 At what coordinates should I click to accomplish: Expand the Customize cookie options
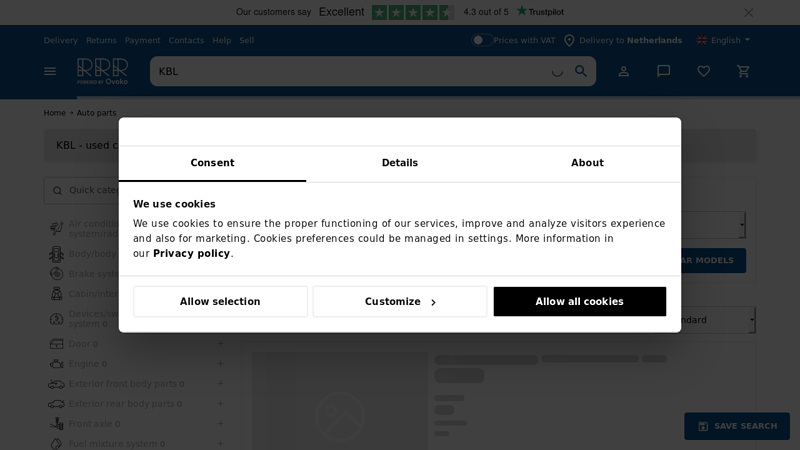coord(400,302)
